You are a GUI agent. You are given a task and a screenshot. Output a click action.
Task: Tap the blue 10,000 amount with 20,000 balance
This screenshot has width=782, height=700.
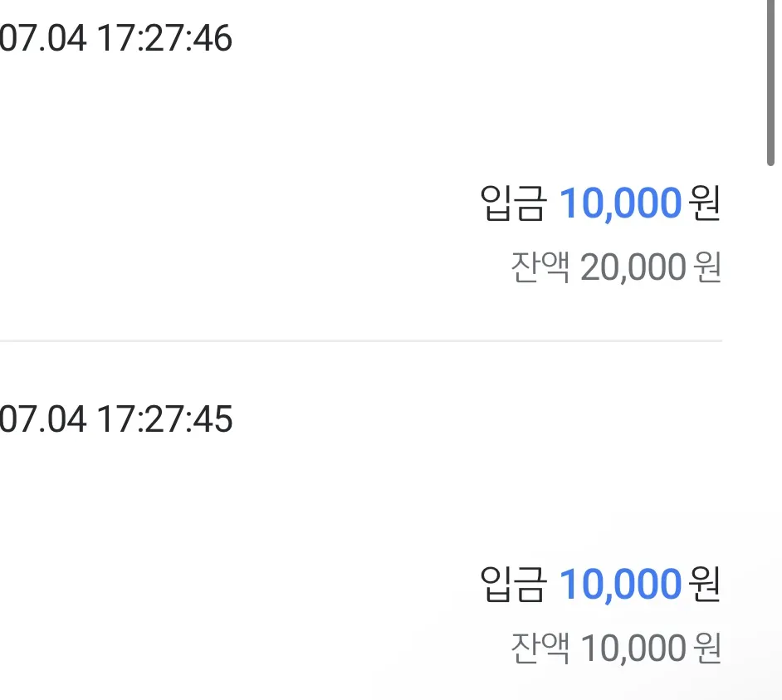620,203
